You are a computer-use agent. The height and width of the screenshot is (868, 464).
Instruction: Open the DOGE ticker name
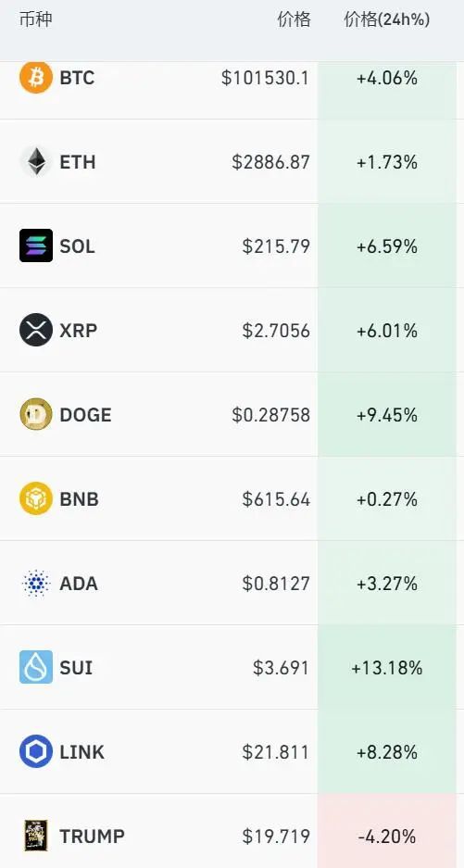(85, 415)
